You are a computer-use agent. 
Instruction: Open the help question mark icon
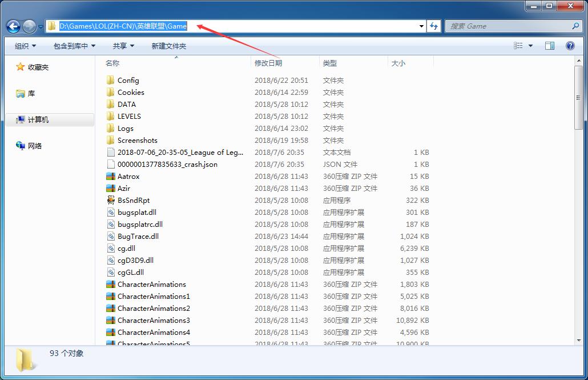point(570,46)
